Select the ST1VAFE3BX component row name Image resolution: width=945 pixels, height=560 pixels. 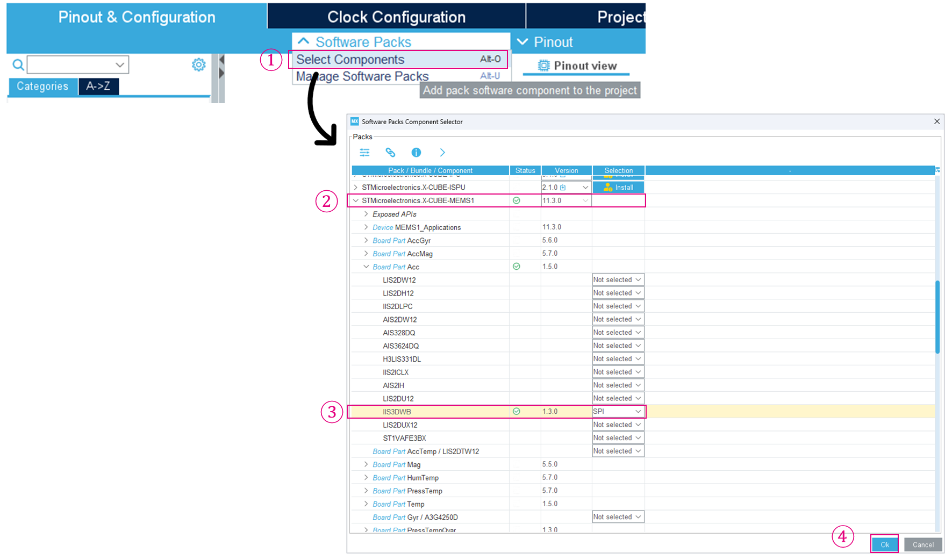click(404, 438)
